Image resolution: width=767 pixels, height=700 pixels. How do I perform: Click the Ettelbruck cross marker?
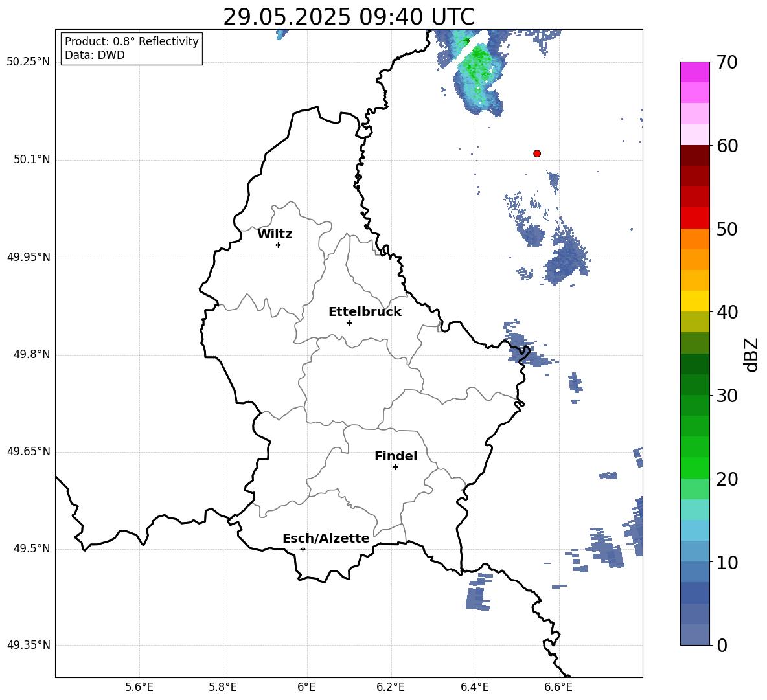pos(349,322)
